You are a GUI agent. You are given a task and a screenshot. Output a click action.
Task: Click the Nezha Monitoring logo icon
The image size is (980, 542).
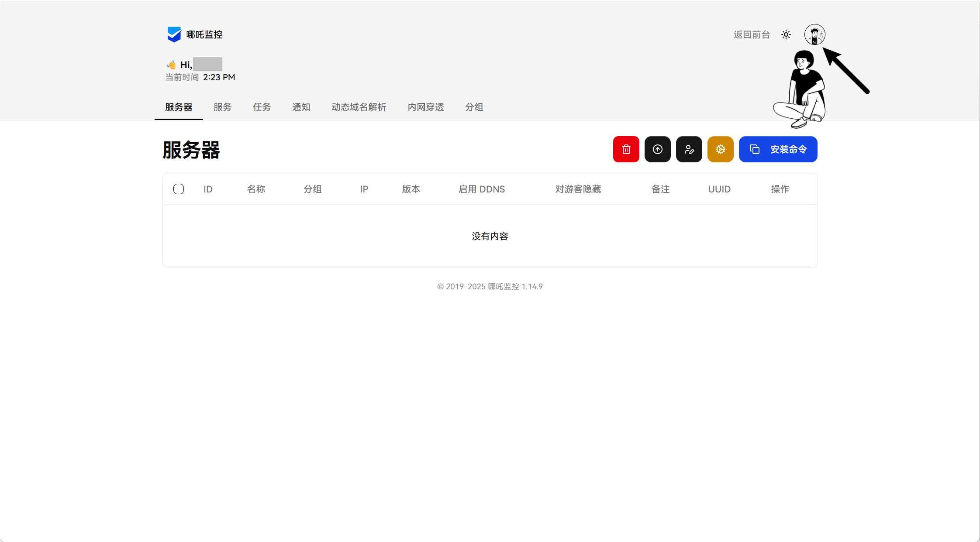pos(174,34)
